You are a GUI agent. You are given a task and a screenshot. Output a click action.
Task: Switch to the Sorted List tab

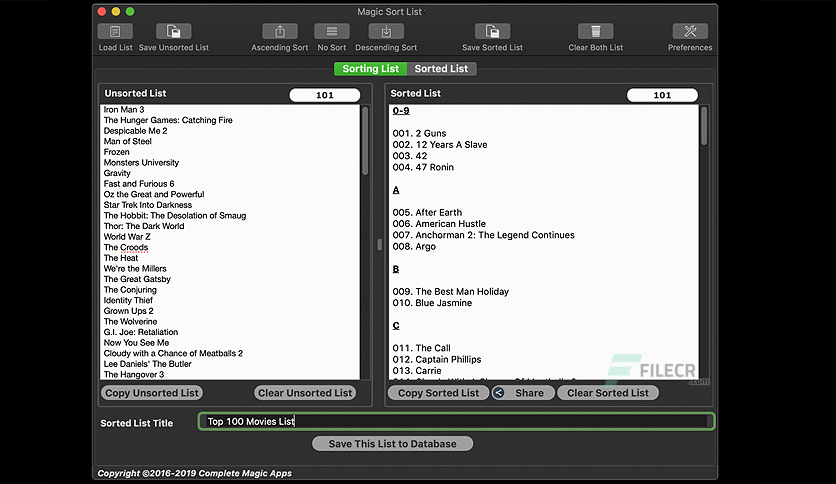(x=441, y=69)
